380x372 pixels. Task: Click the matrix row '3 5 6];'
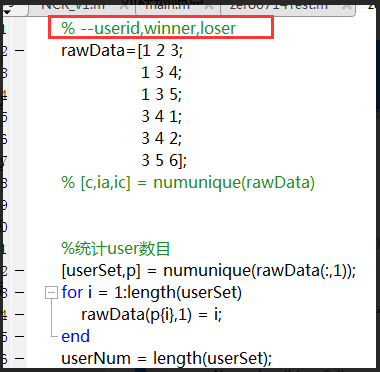[x=164, y=160]
